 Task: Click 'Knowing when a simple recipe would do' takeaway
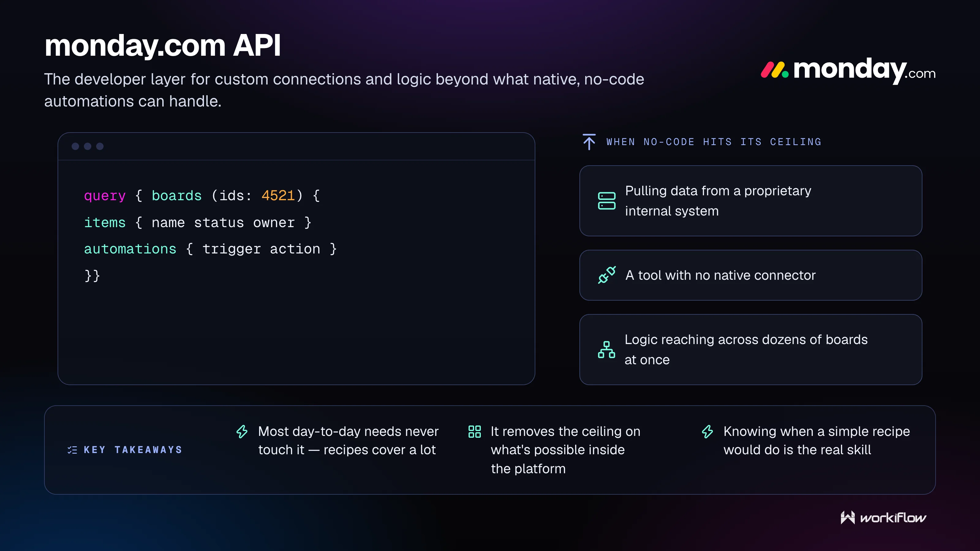coord(816,441)
